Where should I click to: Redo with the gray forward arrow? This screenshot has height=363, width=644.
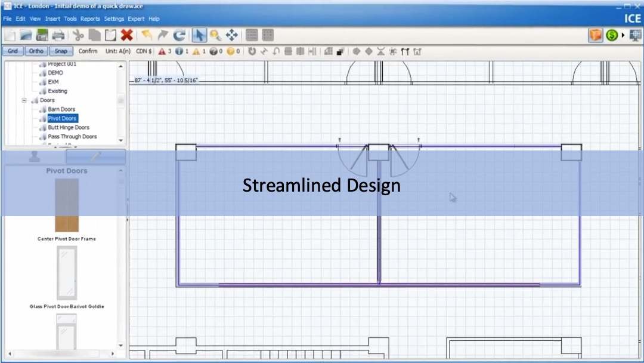[x=163, y=35]
